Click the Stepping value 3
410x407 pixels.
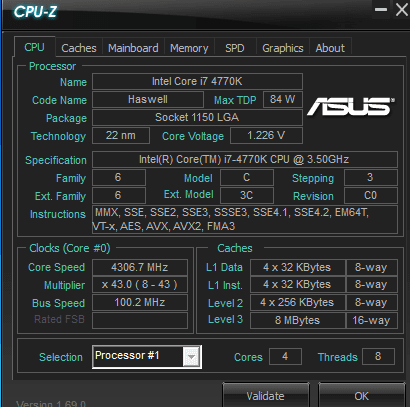click(x=371, y=177)
